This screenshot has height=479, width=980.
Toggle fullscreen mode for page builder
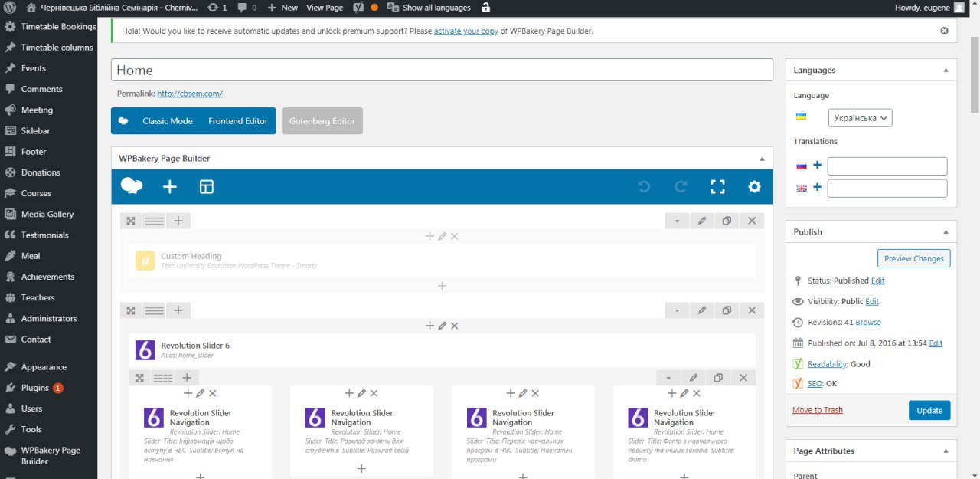[717, 186]
